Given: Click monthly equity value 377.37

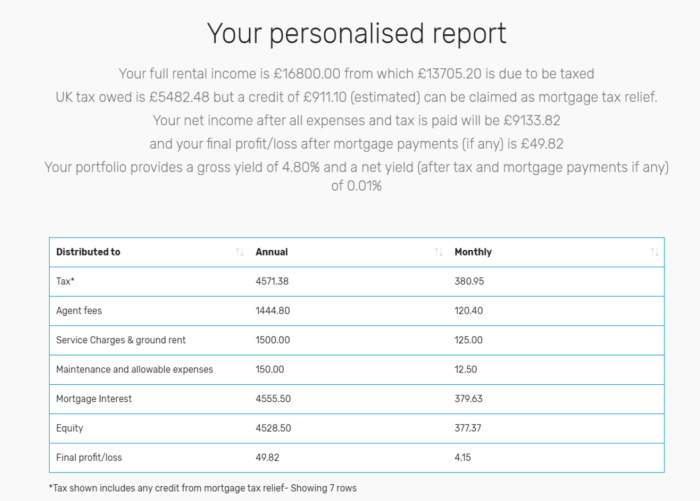Looking at the screenshot, I should click(x=468, y=428).
